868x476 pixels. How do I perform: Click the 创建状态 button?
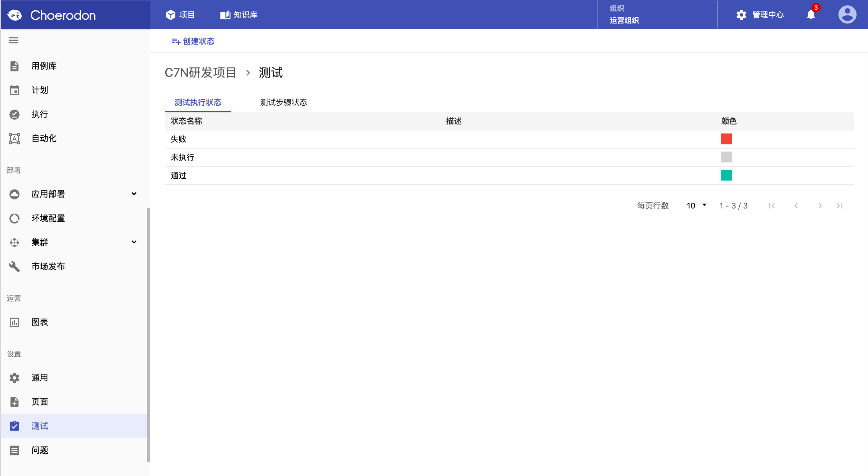(193, 41)
